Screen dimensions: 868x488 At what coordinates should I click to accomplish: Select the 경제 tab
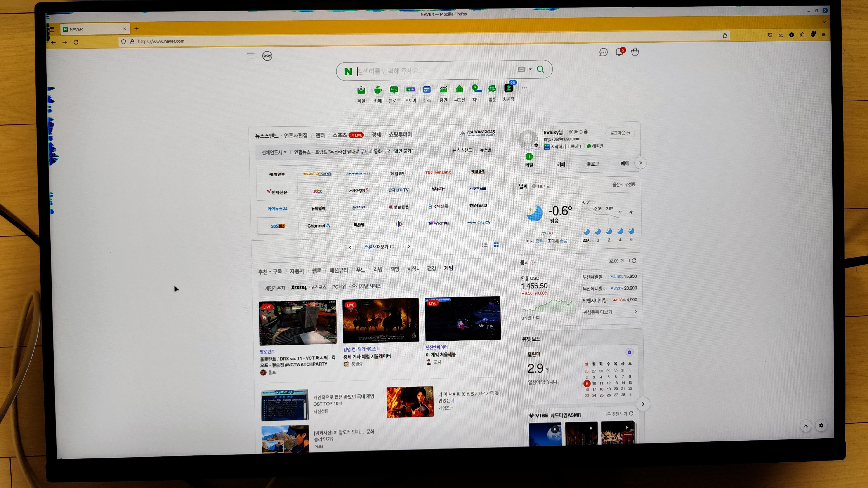[376, 135]
